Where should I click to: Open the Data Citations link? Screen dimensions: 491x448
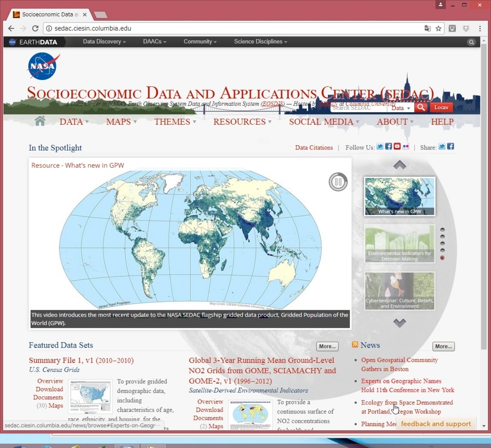click(x=314, y=148)
